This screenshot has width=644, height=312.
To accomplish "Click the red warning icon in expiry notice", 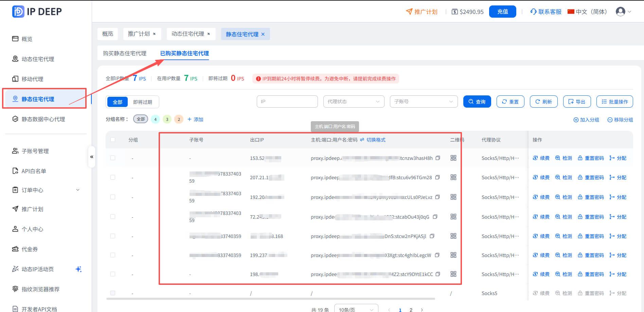I will [258, 79].
